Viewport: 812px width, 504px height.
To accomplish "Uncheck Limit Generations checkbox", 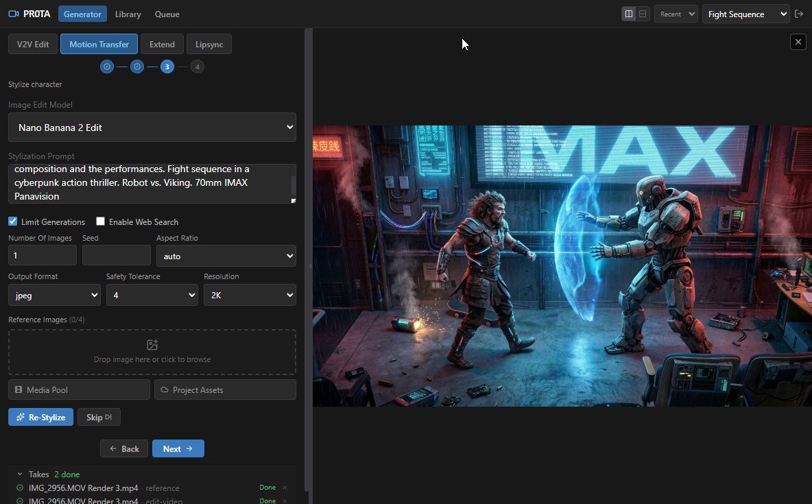I will 13,221.
